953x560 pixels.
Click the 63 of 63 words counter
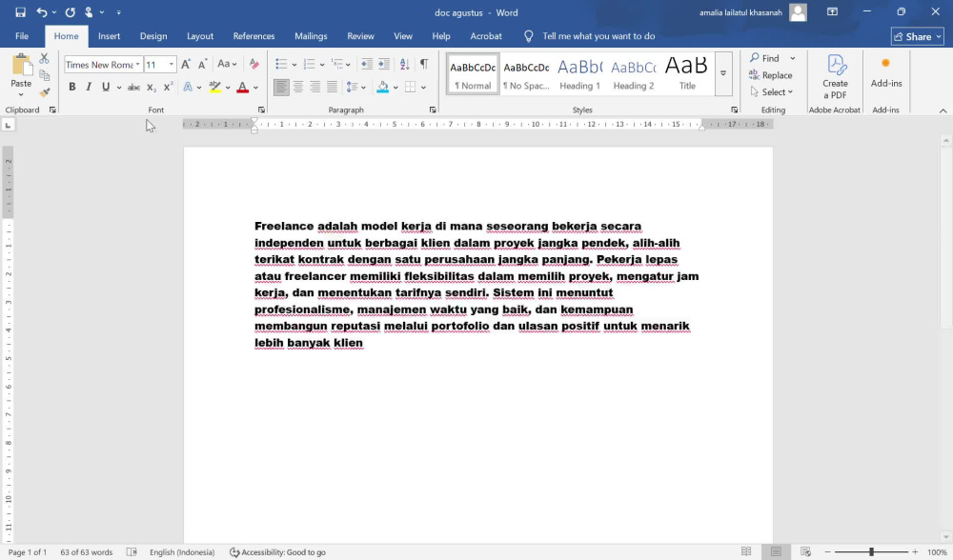pos(87,552)
